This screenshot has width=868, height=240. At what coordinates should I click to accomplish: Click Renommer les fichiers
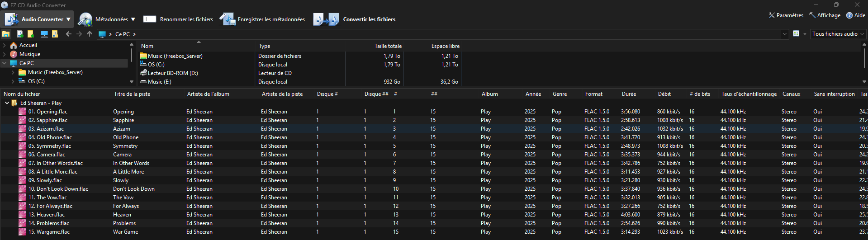[x=178, y=19]
